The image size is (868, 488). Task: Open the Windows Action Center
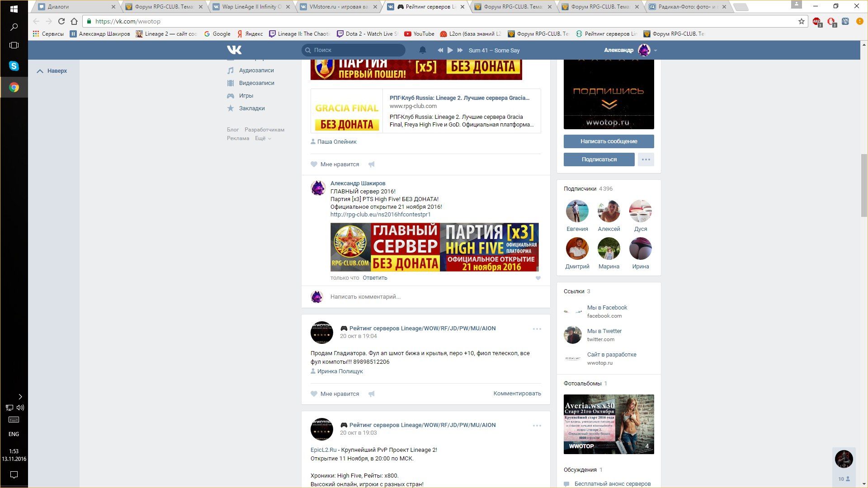pyautogui.click(x=14, y=474)
